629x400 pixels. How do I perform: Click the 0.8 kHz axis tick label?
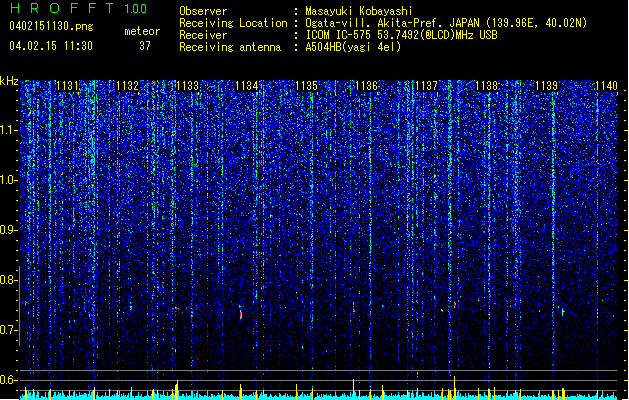(9, 280)
